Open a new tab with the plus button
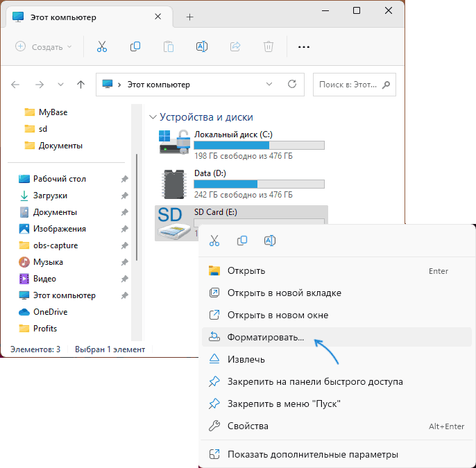Image resolution: width=476 pixels, height=468 pixels. point(189,17)
